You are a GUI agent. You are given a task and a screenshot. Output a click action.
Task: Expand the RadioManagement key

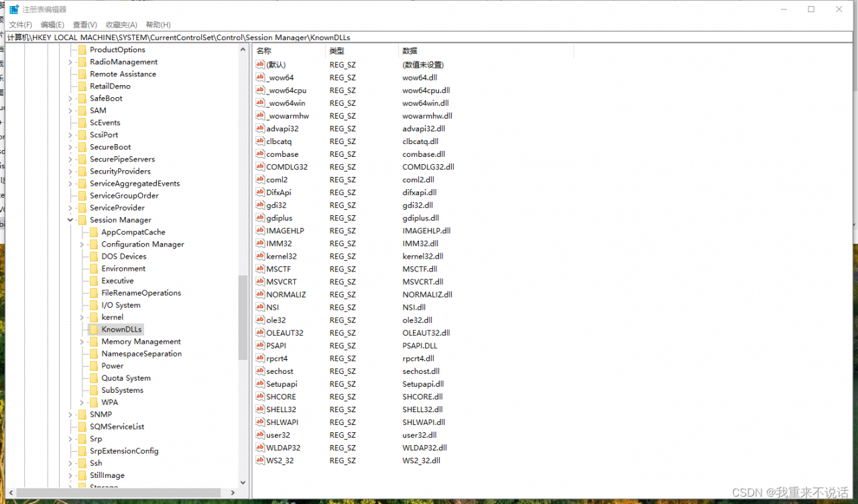tap(70, 62)
